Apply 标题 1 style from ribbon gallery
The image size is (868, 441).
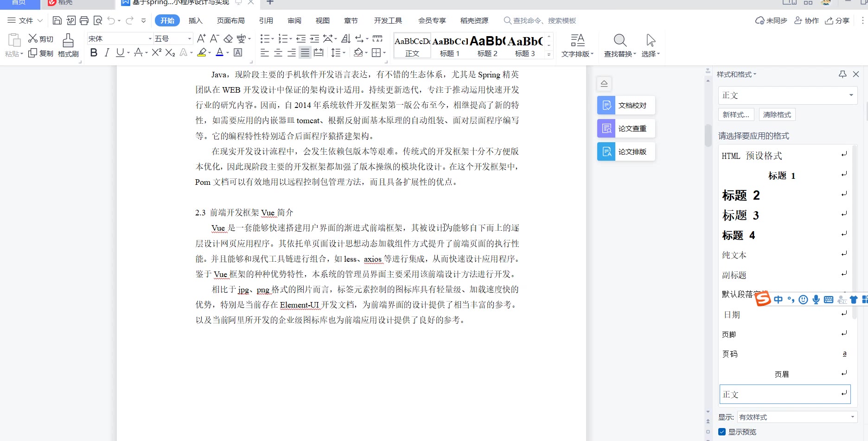450,45
